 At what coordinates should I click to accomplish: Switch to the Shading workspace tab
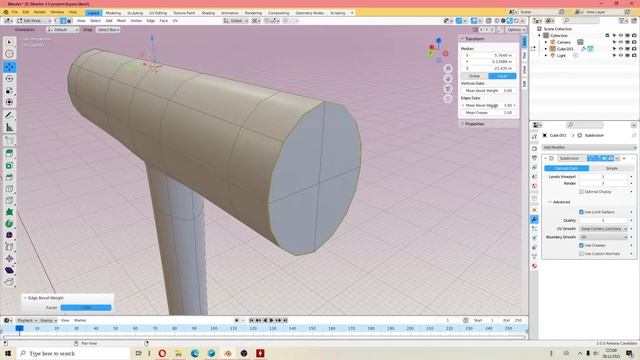208,13
